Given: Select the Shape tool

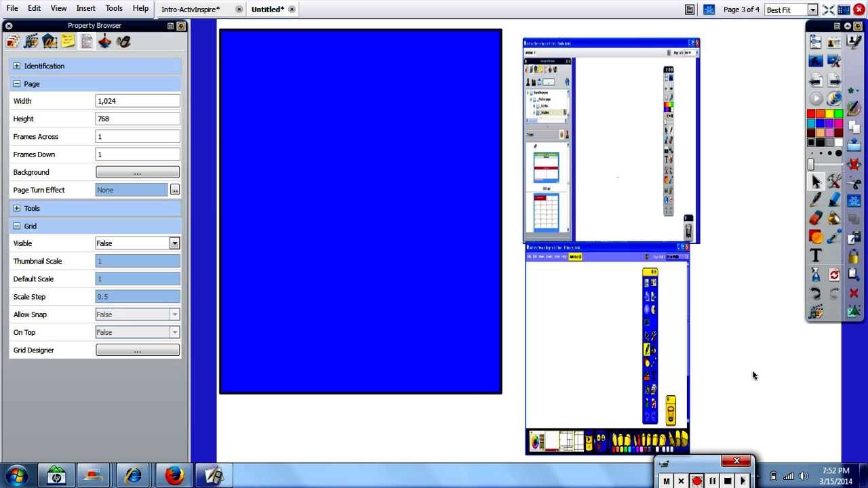Looking at the screenshot, I should click(x=816, y=237).
